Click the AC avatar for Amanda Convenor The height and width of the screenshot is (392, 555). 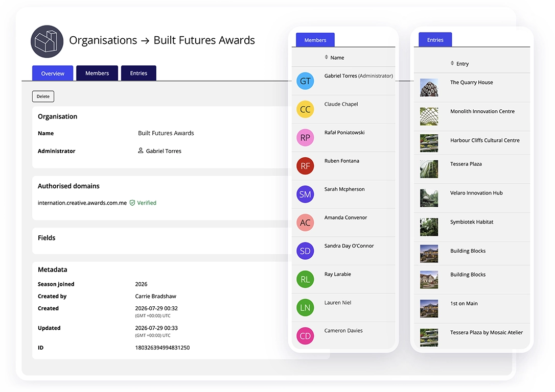[305, 223]
